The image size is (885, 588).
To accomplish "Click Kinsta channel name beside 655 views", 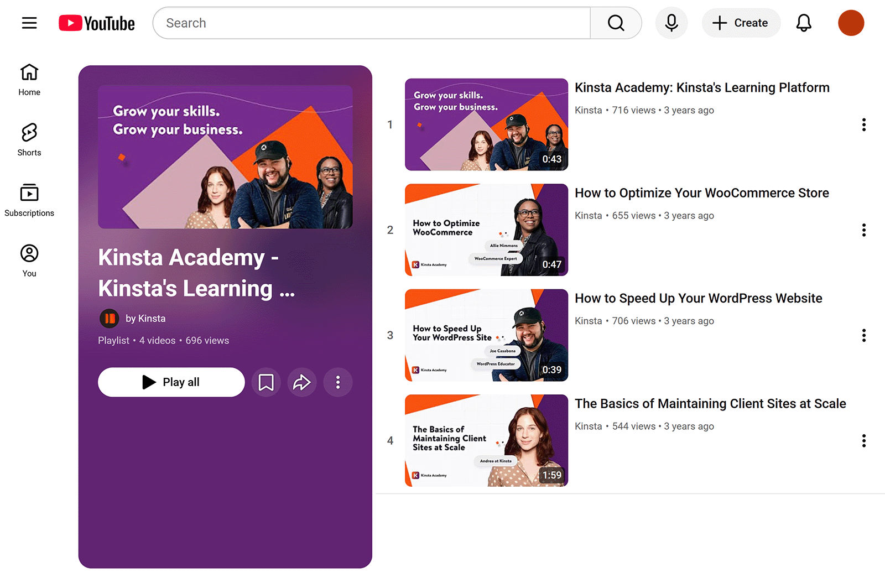I will pos(588,216).
